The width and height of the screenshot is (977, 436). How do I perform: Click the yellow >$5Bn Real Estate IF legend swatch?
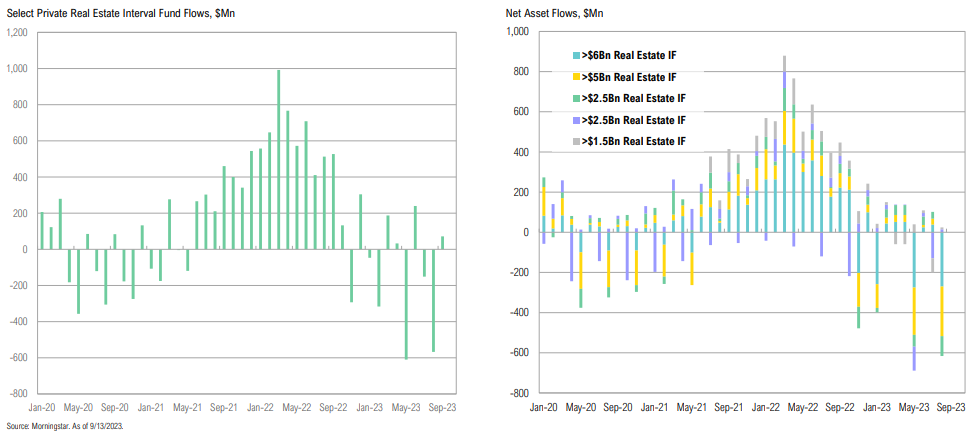tap(576, 76)
